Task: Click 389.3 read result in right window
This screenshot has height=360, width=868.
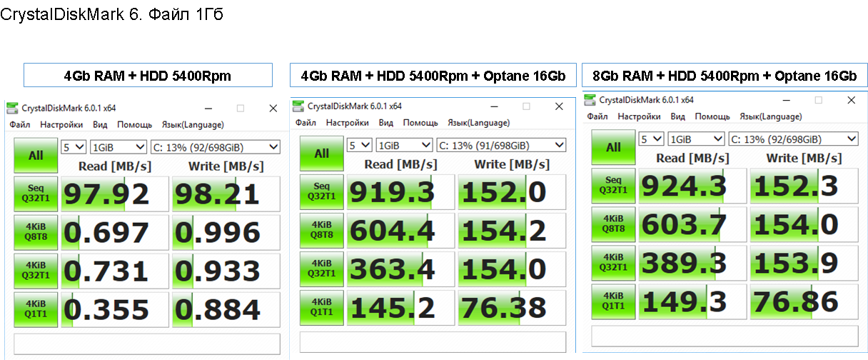Action: pos(693,263)
